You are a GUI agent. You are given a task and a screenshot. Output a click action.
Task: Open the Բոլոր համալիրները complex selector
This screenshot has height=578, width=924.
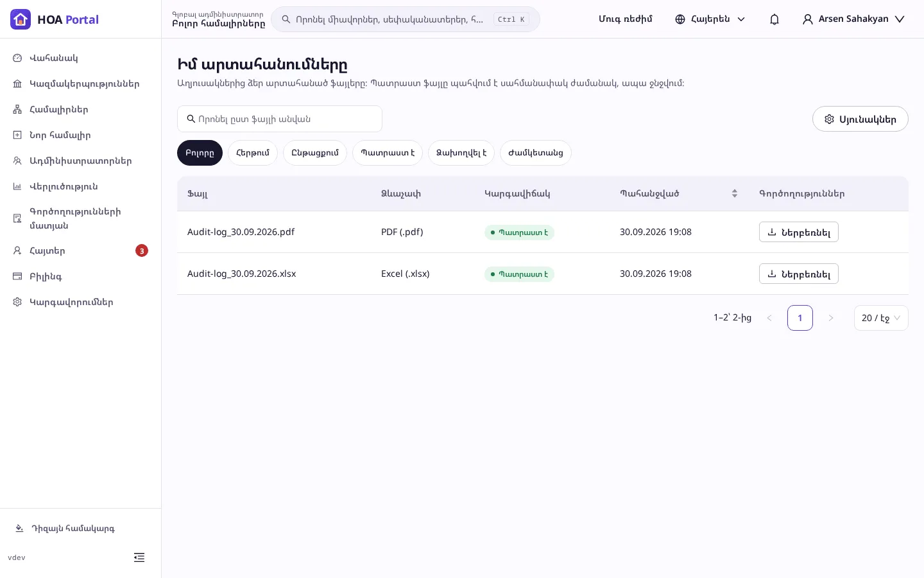tap(218, 19)
